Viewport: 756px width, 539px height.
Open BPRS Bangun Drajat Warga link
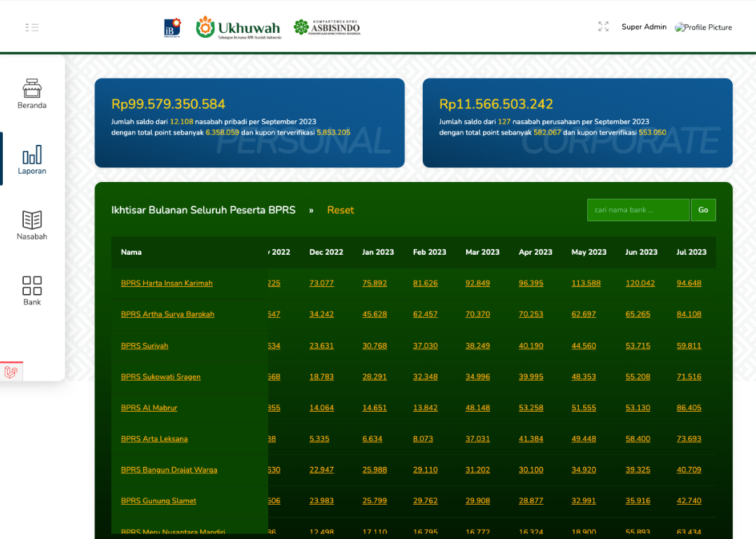(x=169, y=470)
